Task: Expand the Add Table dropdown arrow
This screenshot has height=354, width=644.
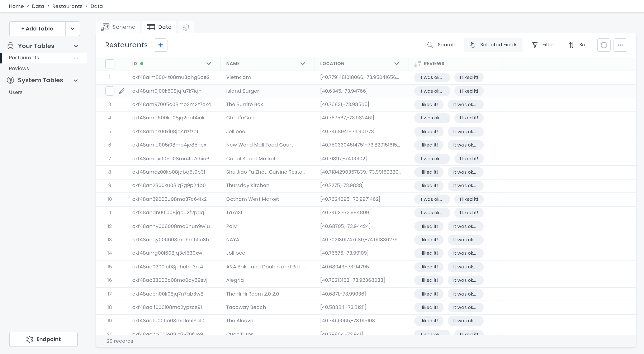Action: point(72,28)
